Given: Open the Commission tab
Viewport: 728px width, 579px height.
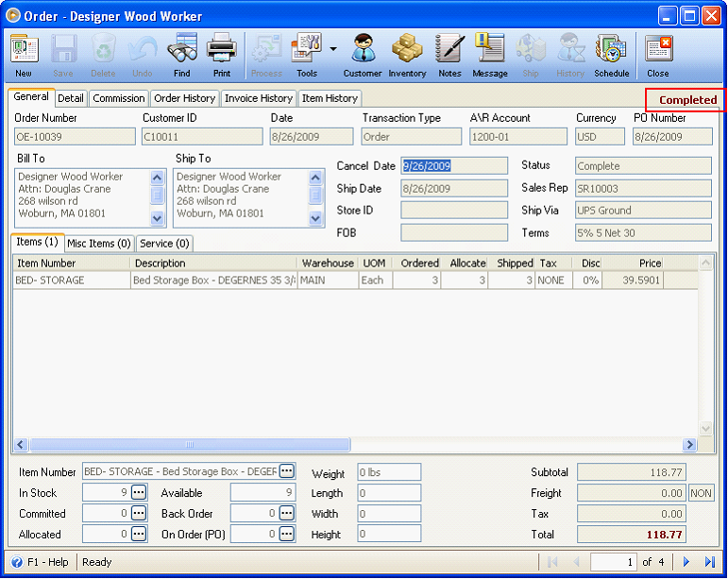Looking at the screenshot, I should (118, 98).
